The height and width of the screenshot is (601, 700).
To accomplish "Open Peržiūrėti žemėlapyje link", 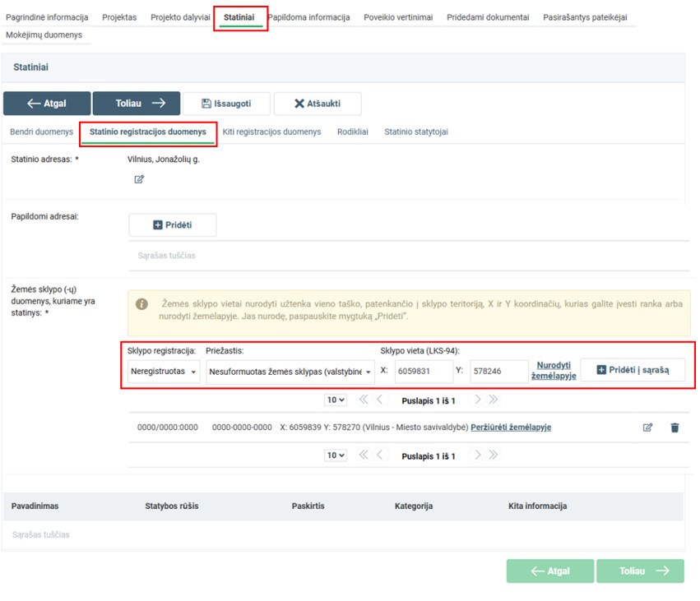I will coord(510,428).
